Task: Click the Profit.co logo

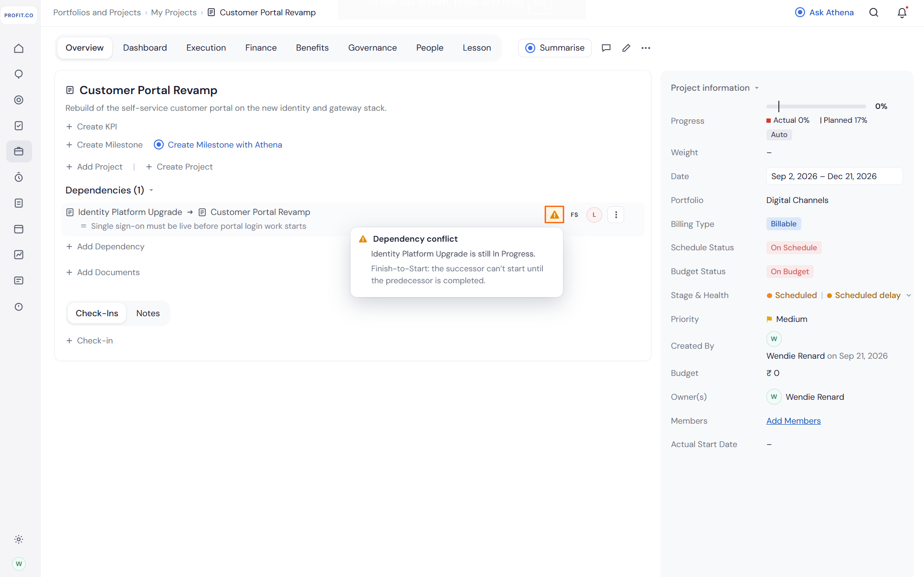Action: pyautogui.click(x=19, y=15)
